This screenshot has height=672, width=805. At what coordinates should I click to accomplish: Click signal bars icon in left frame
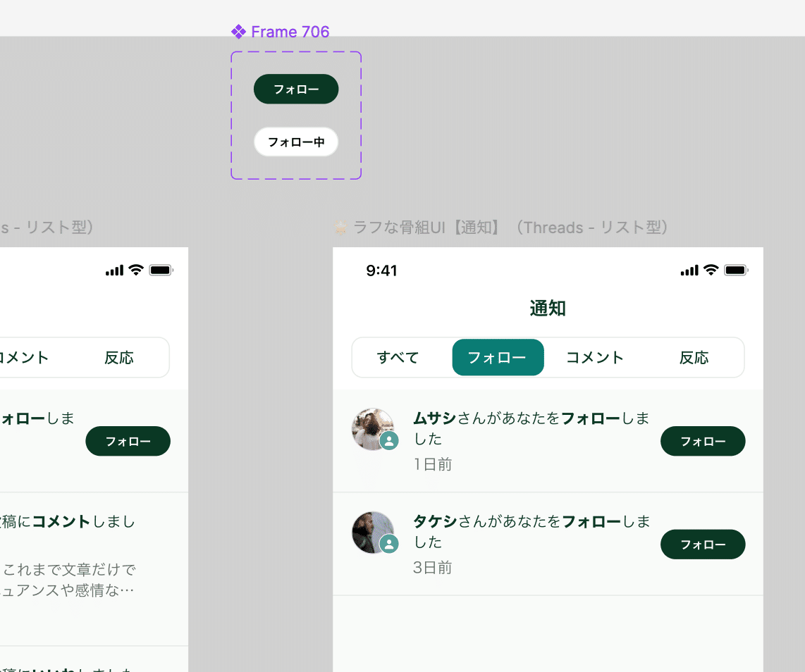[114, 270]
